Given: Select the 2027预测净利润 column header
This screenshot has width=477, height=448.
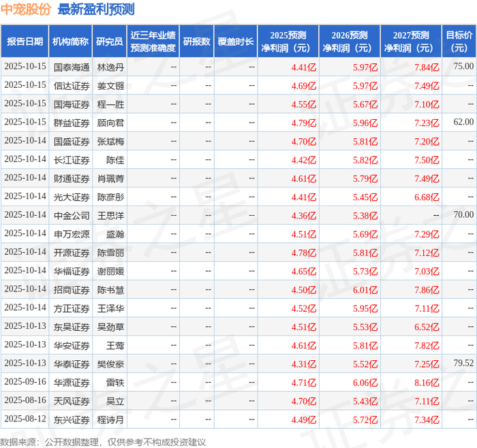Looking at the screenshot, I should [x=411, y=42].
